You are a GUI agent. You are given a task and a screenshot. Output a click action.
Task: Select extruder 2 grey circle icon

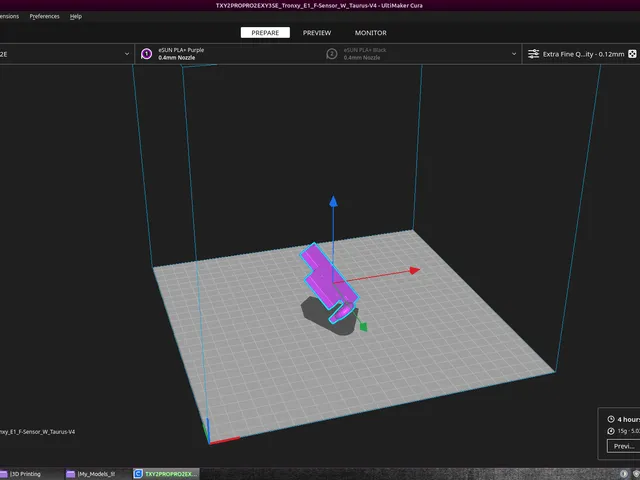[x=332, y=54]
